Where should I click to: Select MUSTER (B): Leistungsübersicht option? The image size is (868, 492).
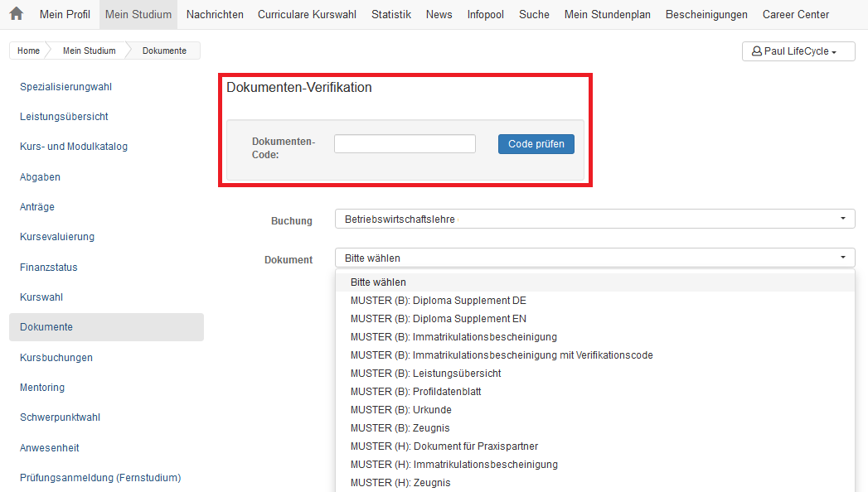pos(595,374)
